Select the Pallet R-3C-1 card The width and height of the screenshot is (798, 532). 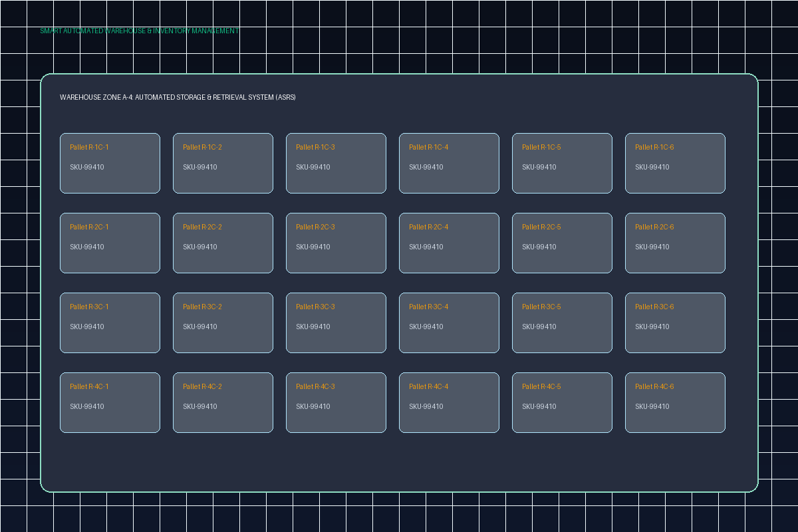click(110, 323)
